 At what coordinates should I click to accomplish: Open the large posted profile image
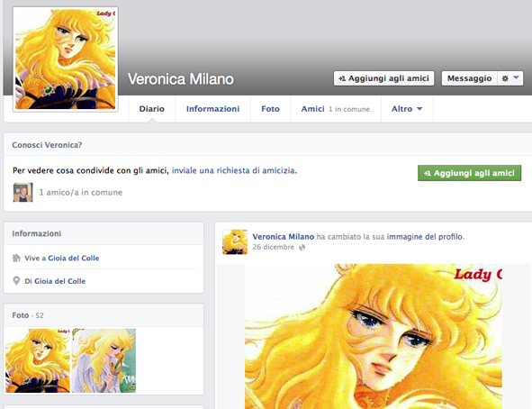coord(374,336)
